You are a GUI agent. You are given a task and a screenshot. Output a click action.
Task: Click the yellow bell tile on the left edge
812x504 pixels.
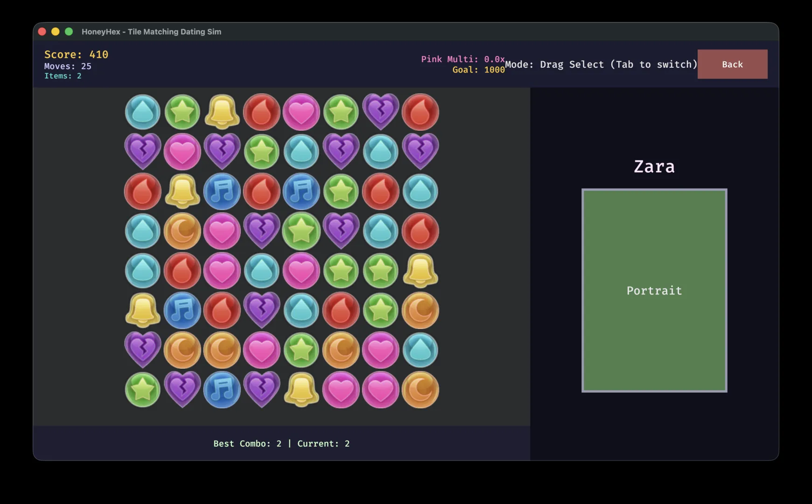(x=142, y=310)
